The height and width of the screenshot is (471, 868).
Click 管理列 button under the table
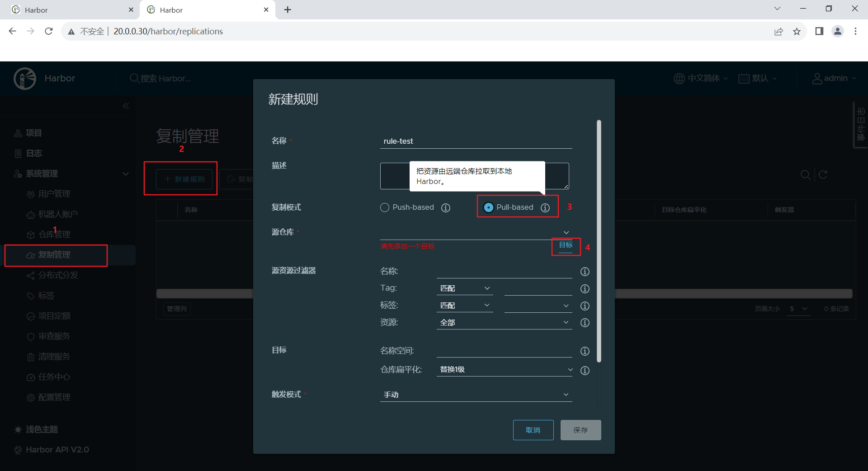click(177, 309)
